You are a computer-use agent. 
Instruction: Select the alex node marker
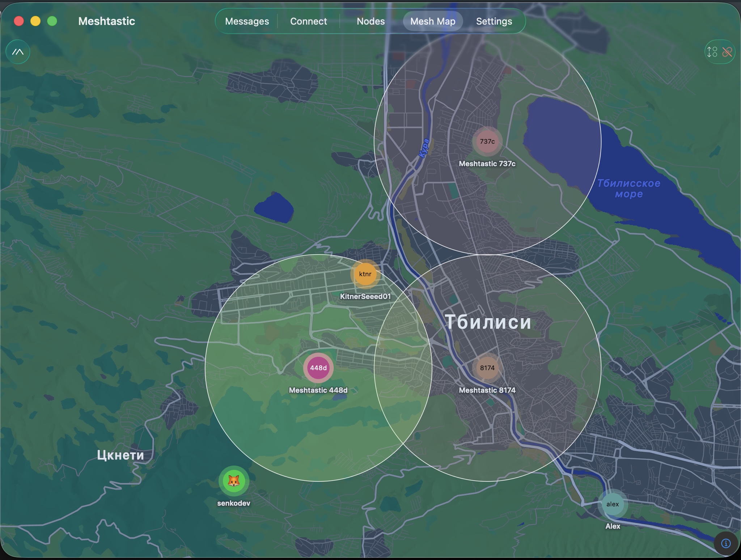[612, 504]
